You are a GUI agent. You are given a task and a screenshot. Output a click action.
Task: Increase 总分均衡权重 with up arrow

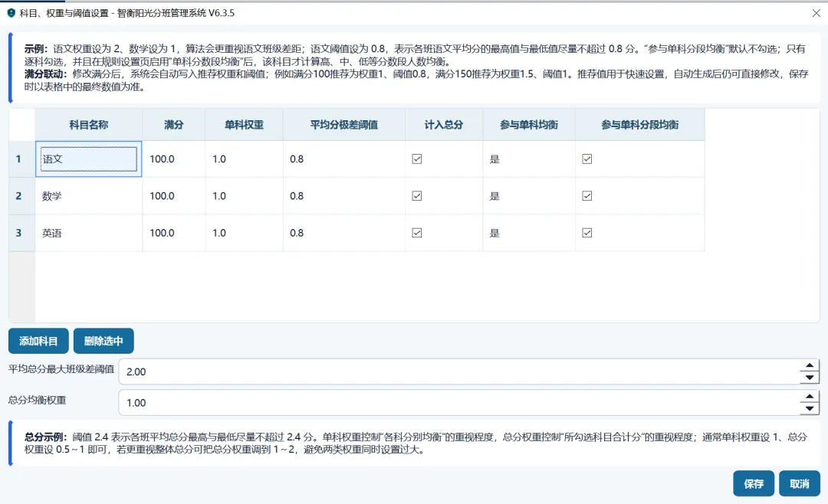(809, 396)
